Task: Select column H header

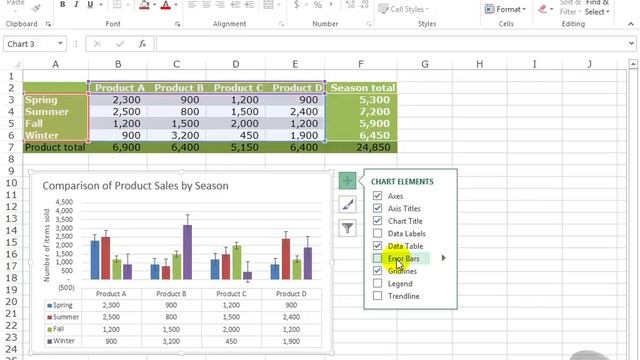Action: click(480, 64)
